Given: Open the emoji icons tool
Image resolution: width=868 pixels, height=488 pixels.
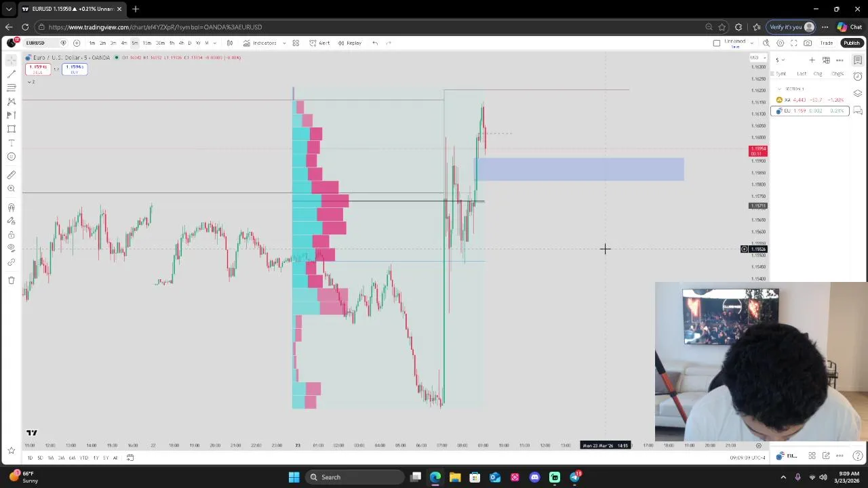Looking at the screenshot, I should click(12, 157).
